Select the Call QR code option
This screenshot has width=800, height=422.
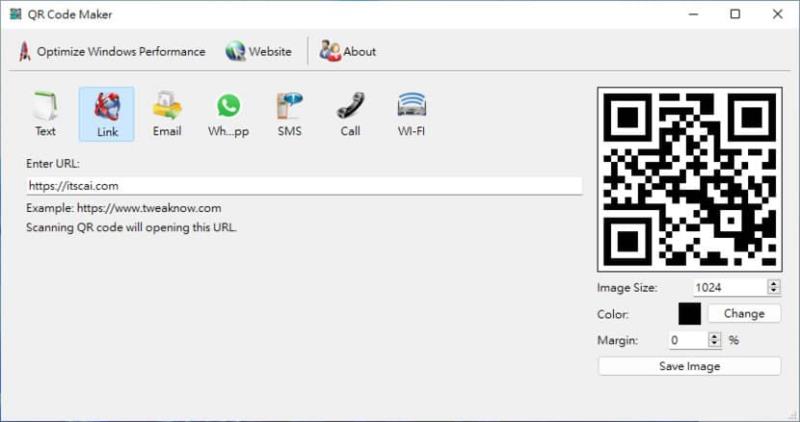[x=350, y=114]
